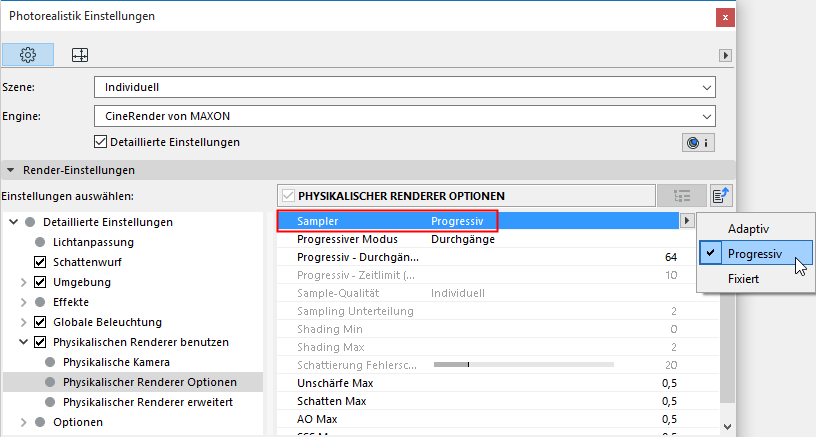Click the gray bullet beside Effekte
This screenshot has height=437, width=816.
(40, 302)
